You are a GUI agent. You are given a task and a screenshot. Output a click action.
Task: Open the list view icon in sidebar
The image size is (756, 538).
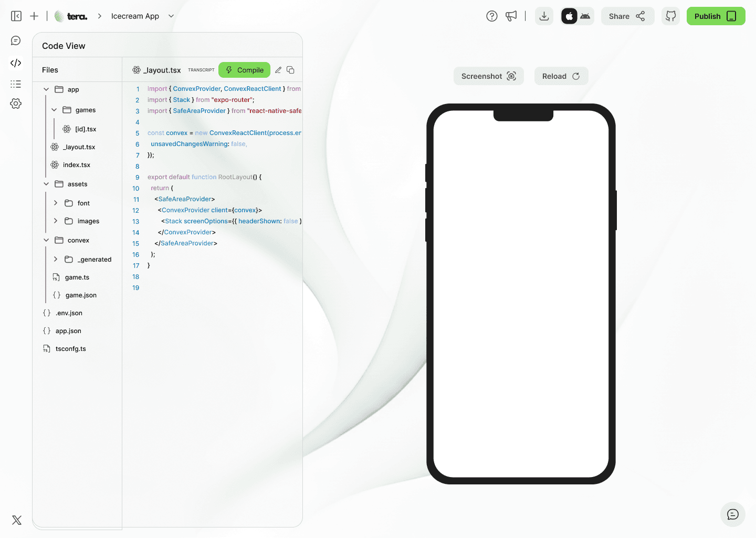tap(16, 84)
